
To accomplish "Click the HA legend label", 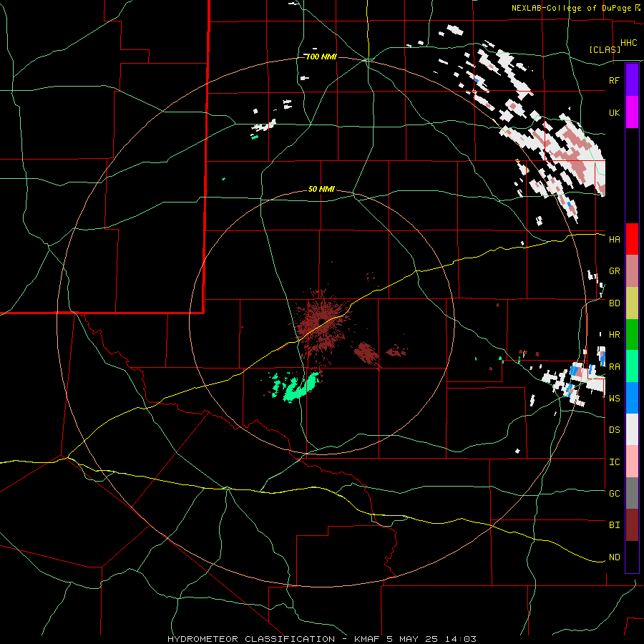I will [614, 240].
